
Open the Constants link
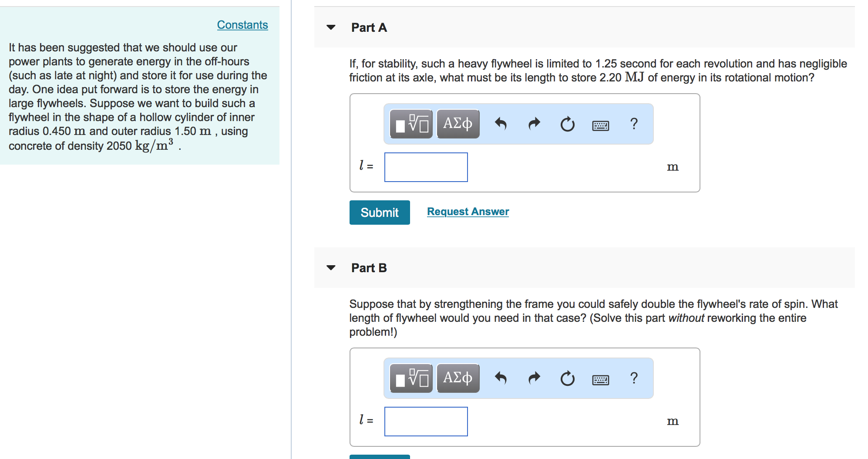coord(242,25)
